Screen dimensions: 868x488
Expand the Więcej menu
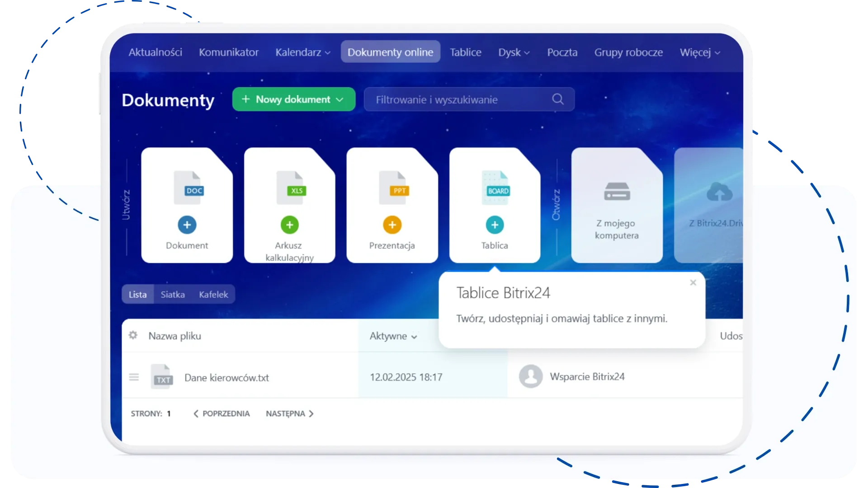tap(699, 52)
